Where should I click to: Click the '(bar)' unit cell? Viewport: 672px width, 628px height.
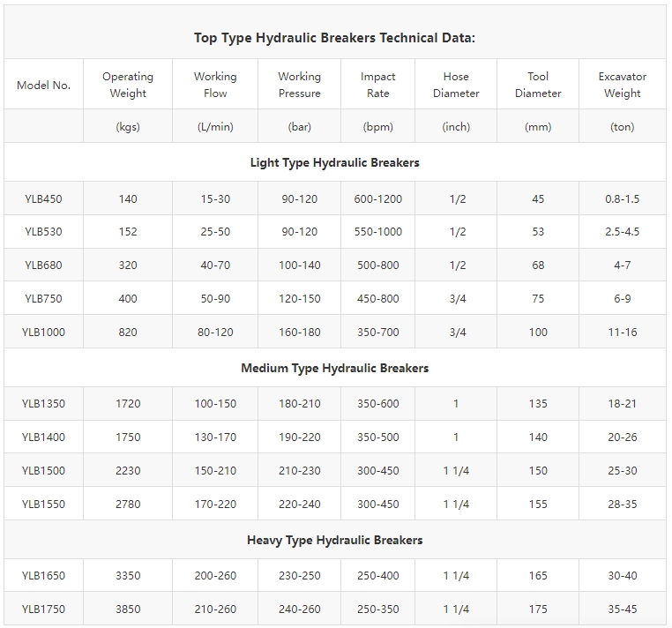pyautogui.click(x=299, y=126)
